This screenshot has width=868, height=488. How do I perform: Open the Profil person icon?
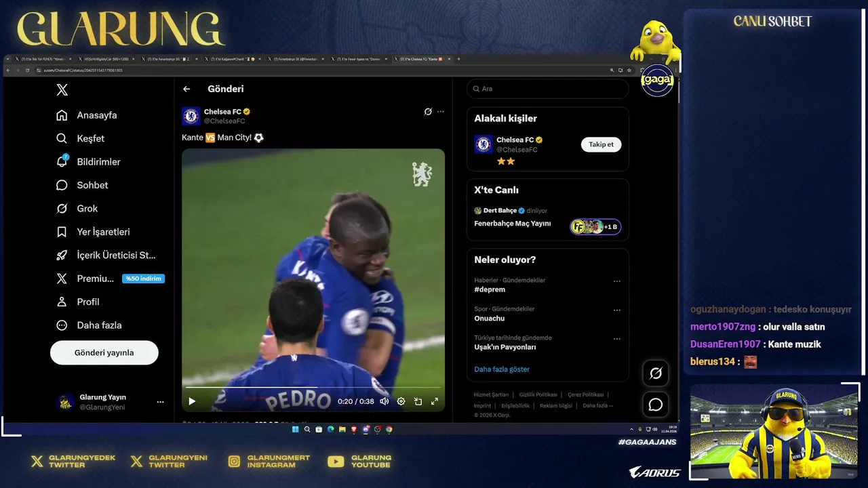click(x=62, y=302)
